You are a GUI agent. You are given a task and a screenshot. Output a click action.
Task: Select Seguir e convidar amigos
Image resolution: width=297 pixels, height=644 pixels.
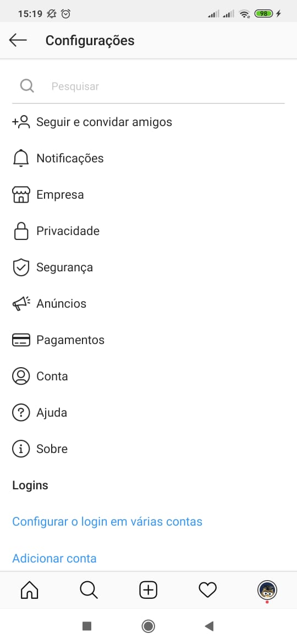(x=148, y=122)
